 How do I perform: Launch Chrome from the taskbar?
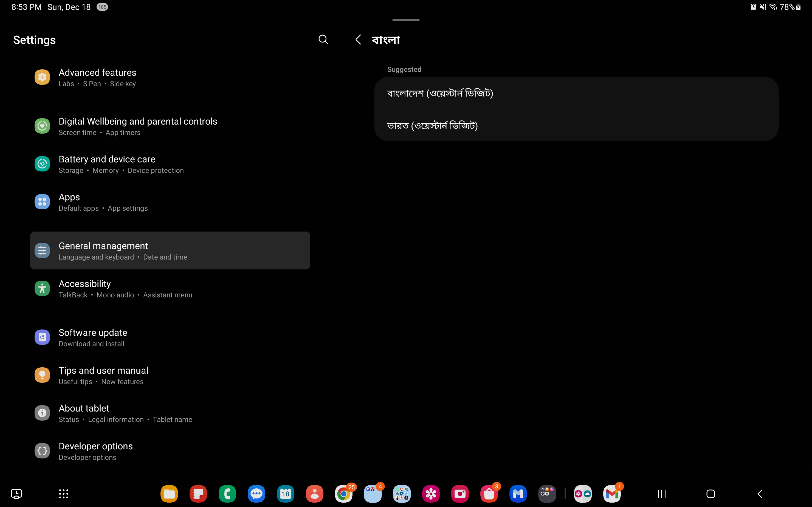click(343, 494)
